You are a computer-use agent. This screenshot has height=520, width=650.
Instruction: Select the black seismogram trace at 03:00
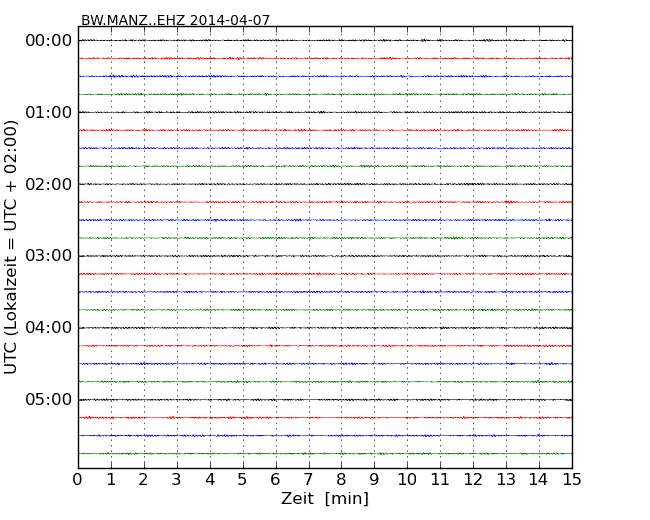point(325,256)
